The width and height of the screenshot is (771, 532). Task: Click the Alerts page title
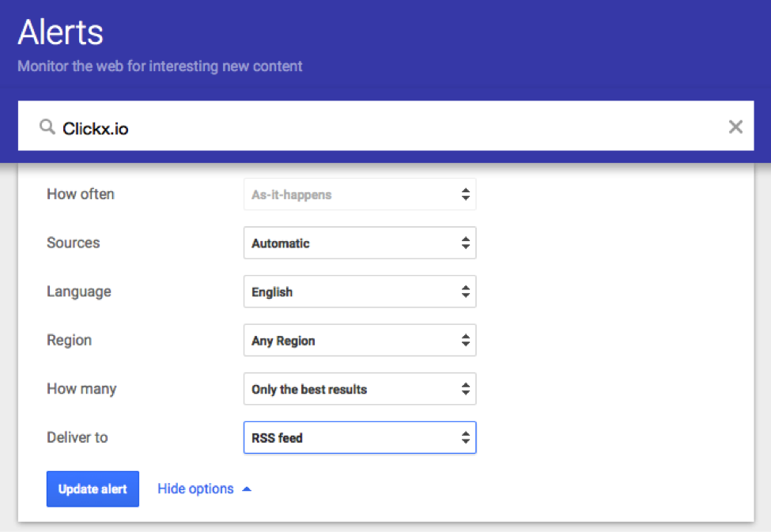pos(60,32)
